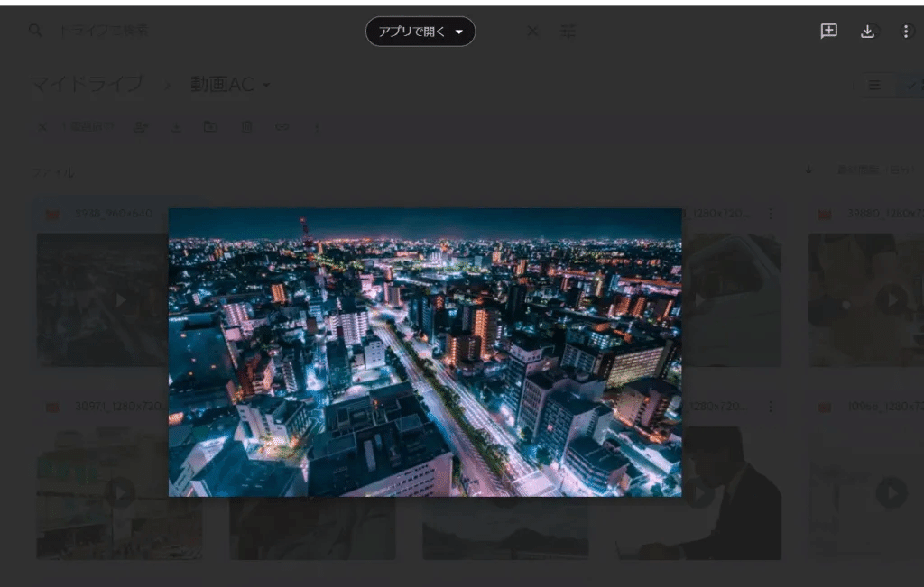The width and height of the screenshot is (924, 587).
Task: Download the previewed file from the preview header
Action: coord(867,32)
